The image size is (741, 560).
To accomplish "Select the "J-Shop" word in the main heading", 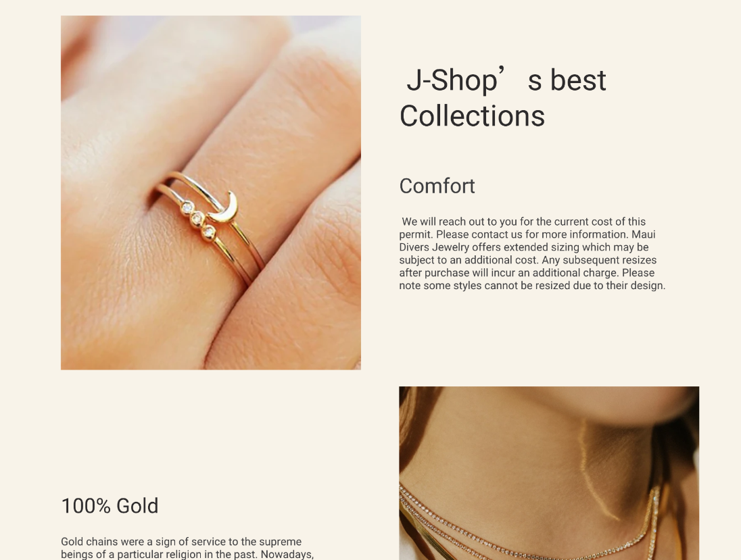I will point(452,80).
